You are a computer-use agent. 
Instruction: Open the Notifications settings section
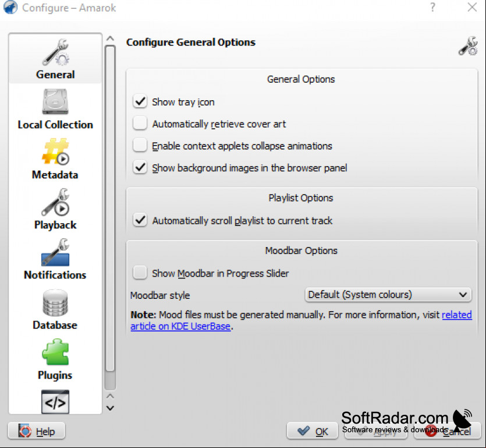(x=55, y=259)
